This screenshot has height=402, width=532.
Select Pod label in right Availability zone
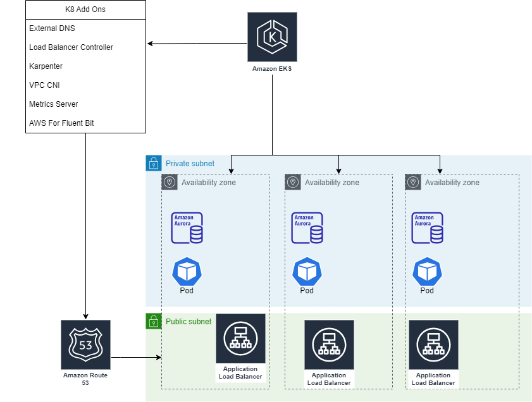(427, 291)
